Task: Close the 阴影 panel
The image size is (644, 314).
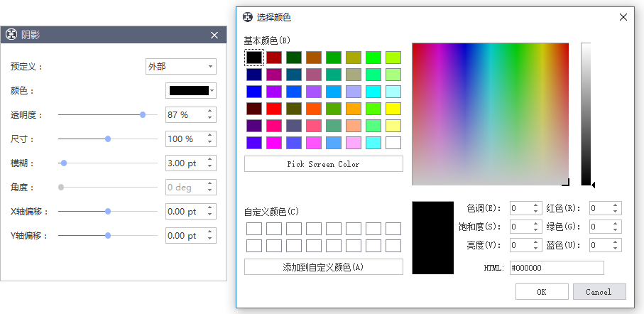Action: tap(214, 36)
